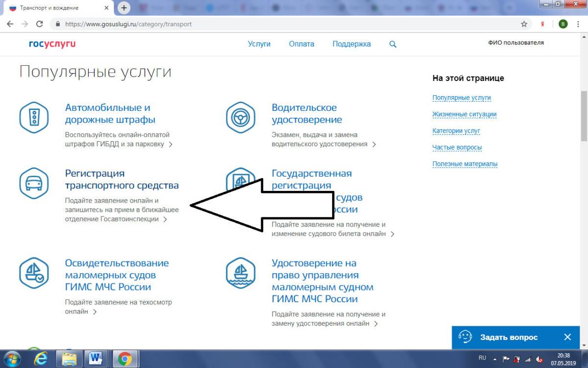588x368 pixels.
Task: Bookmark this page with the star icon
Action: 524,24
